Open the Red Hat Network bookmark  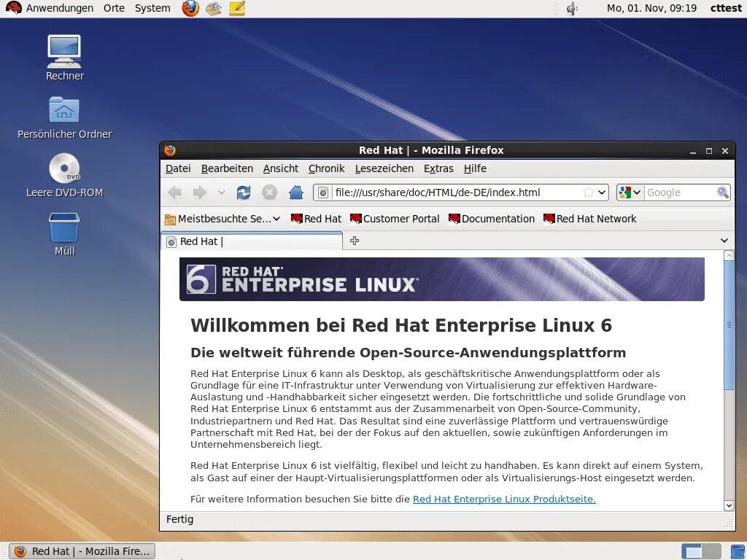589,219
